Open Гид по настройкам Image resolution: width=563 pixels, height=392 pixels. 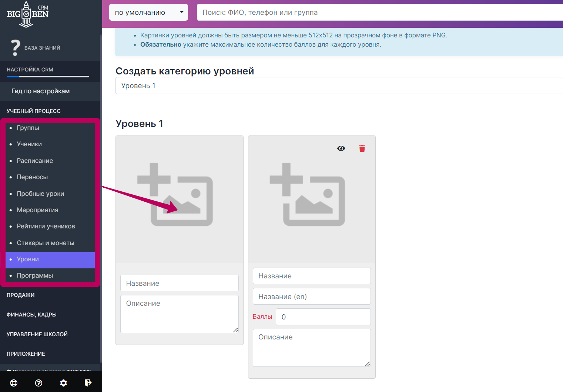pos(40,91)
